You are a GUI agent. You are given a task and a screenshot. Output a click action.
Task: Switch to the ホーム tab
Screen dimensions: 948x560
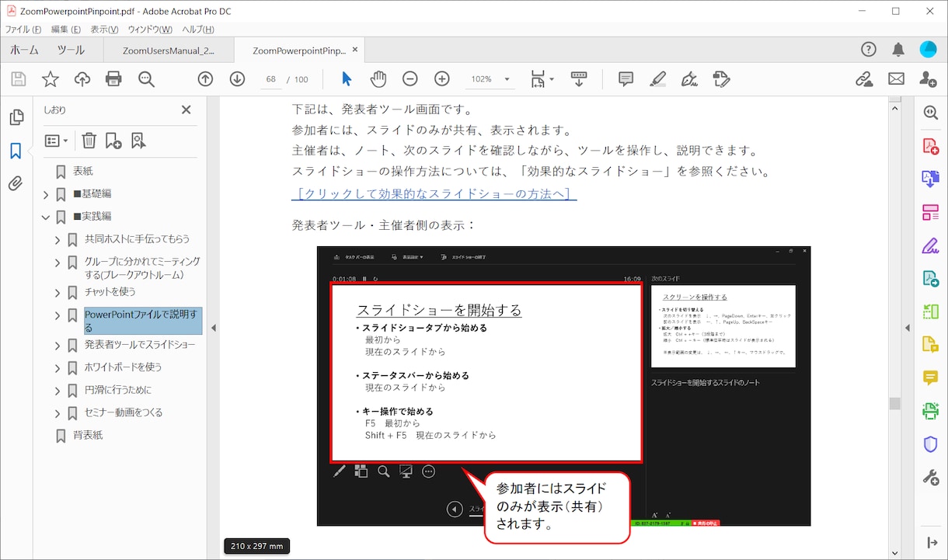pos(24,50)
